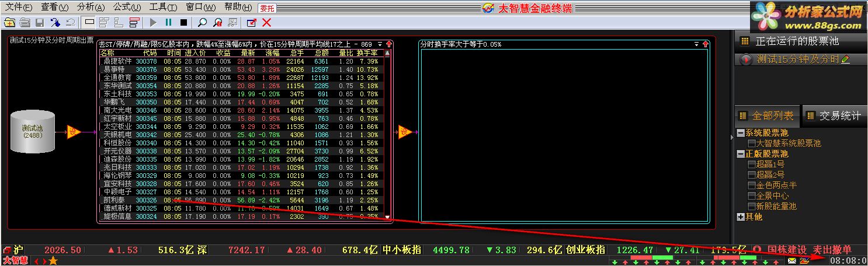Image resolution: width=868 pixels, height=266 pixels.
Task: Click the 委托 button
Action: (x=267, y=8)
